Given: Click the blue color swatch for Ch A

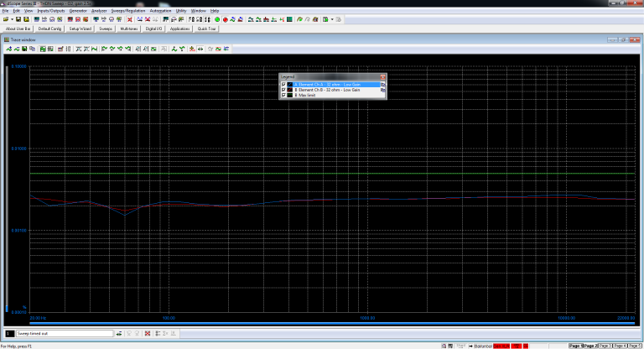Looking at the screenshot, I should click(290, 85).
